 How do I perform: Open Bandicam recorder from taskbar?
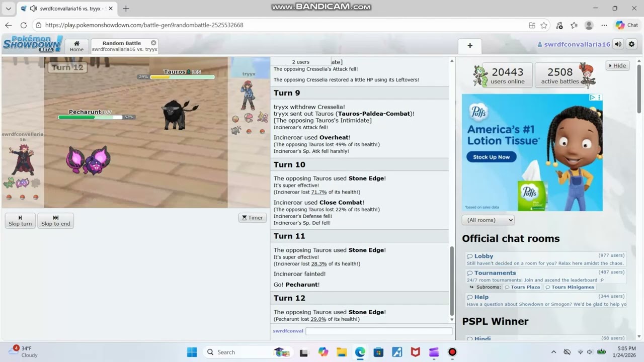click(x=452, y=352)
